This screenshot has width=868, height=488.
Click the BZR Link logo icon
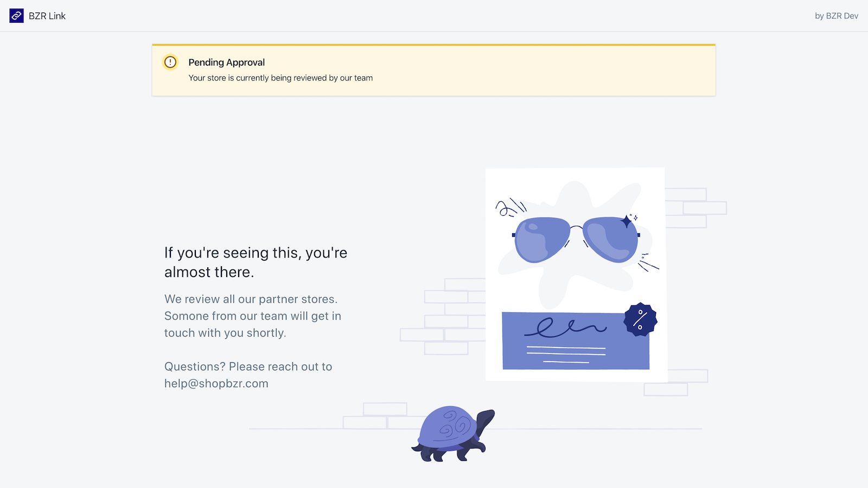pos(16,16)
